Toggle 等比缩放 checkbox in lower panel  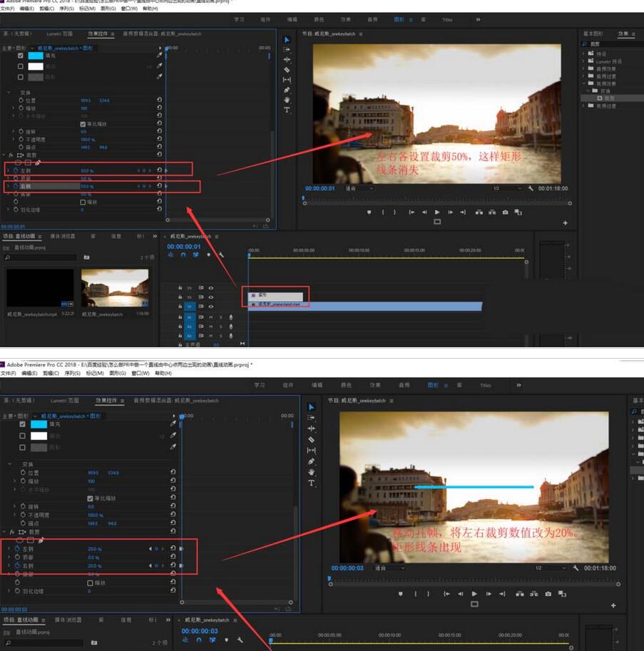(x=90, y=498)
